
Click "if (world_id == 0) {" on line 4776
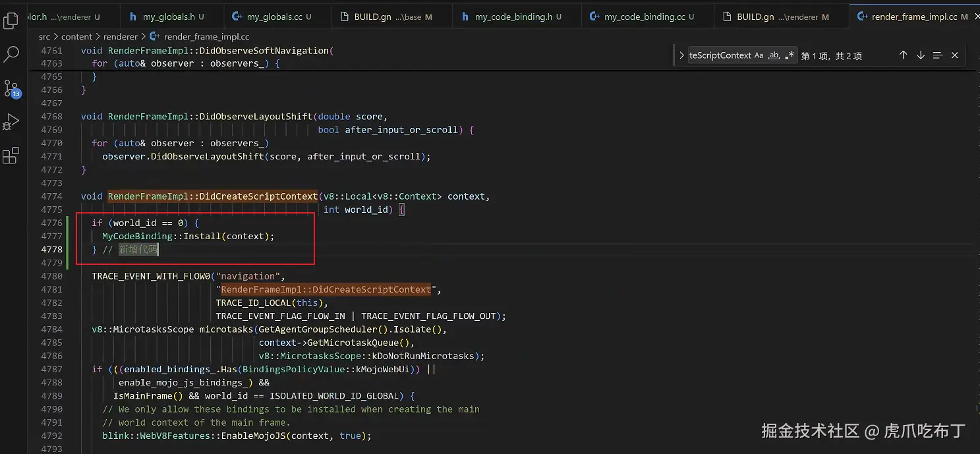point(145,223)
